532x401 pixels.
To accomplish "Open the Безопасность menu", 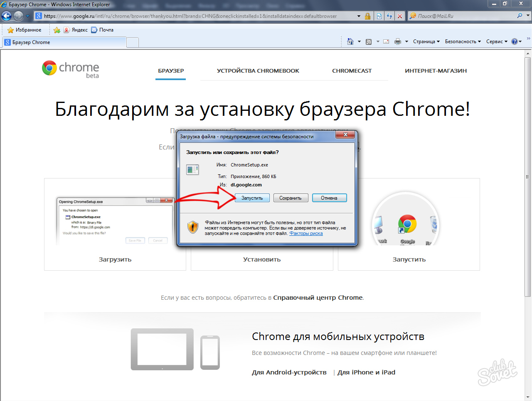I will [x=463, y=42].
